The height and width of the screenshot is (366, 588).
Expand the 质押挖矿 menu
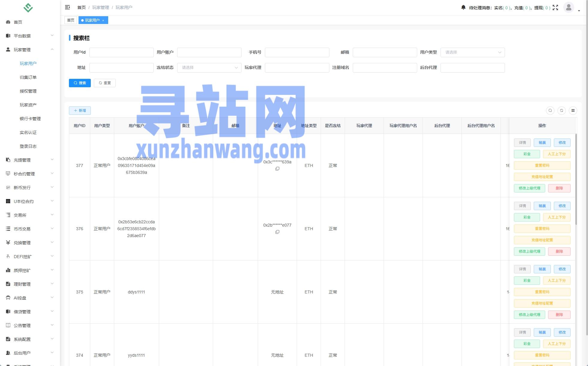(x=30, y=270)
